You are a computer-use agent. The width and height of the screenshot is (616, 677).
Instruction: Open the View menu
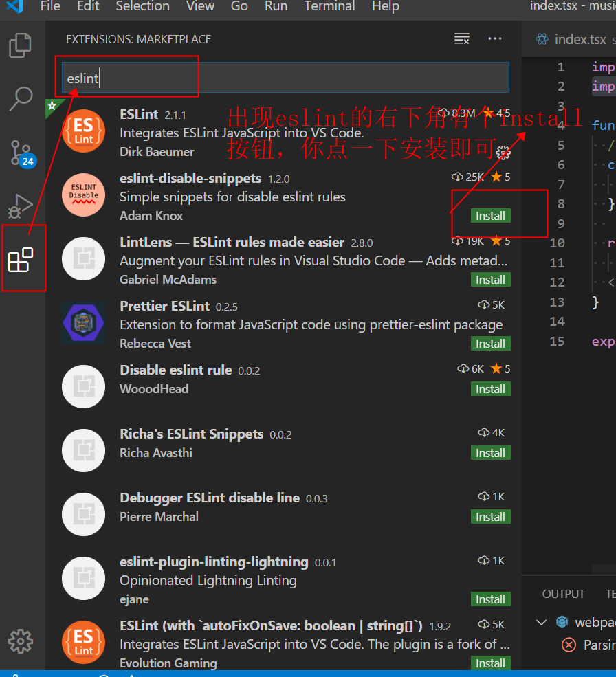201,6
